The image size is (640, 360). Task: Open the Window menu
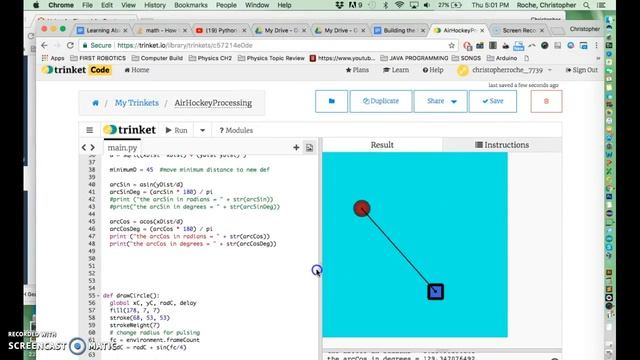click(257, 5)
